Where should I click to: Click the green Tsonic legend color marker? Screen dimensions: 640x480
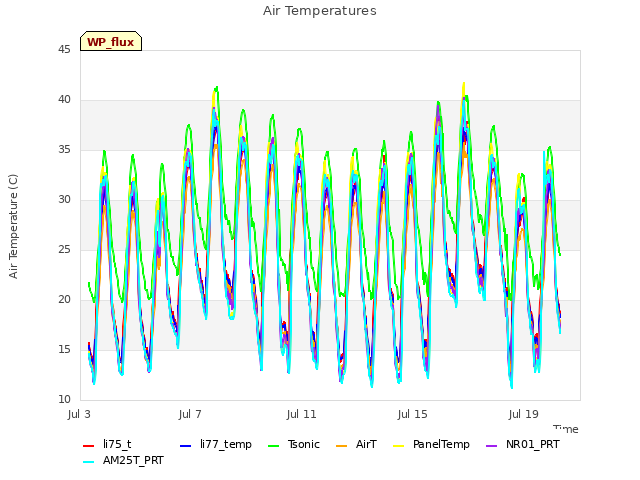point(274,446)
